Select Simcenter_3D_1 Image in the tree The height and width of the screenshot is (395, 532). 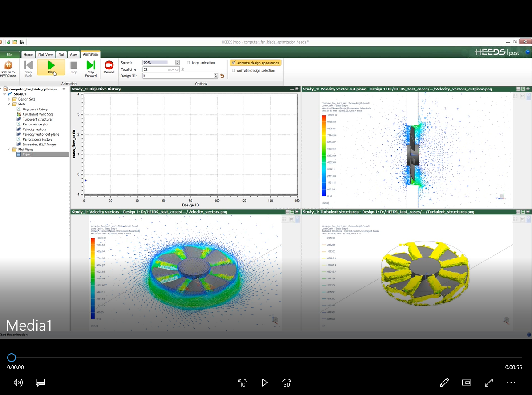(x=39, y=144)
